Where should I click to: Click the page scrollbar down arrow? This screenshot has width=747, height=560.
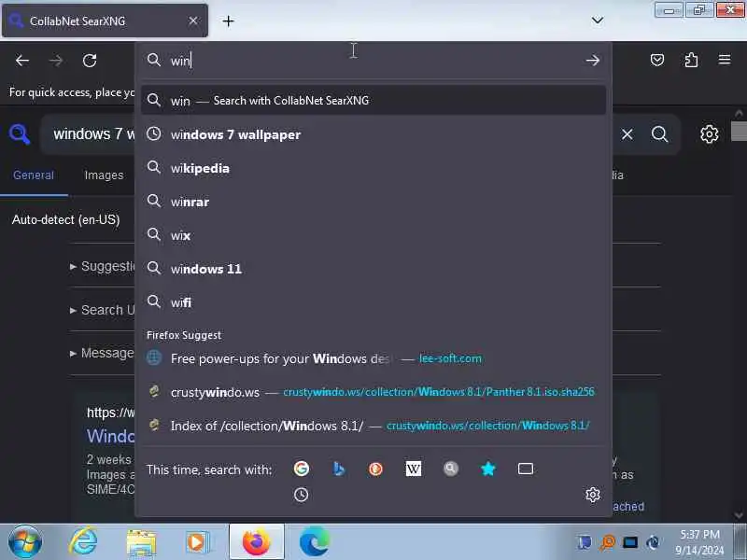pyautogui.click(x=739, y=515)
